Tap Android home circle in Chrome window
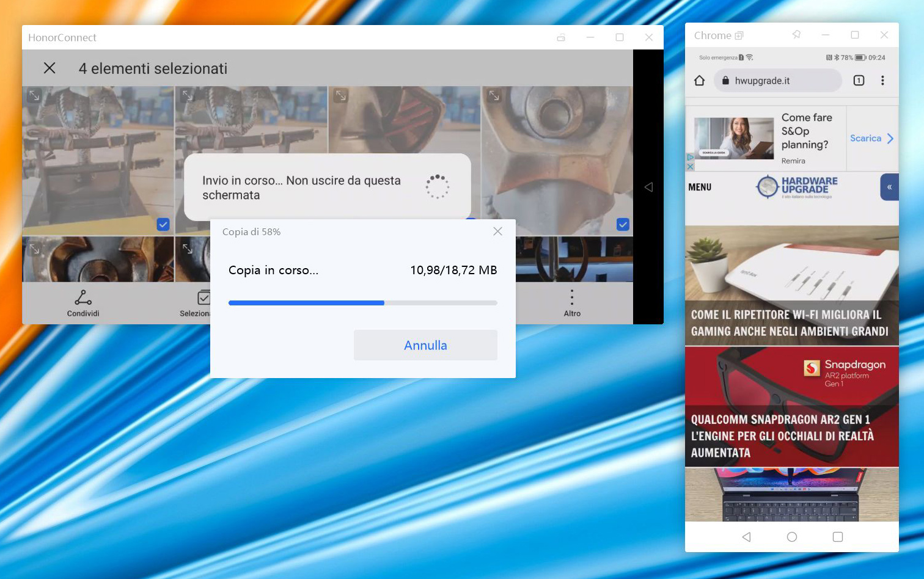 point(792,537)
